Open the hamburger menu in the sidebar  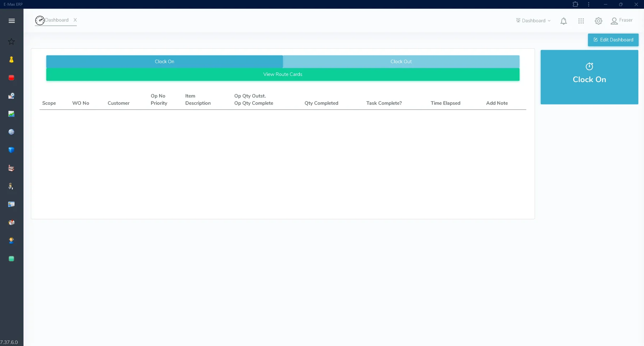(11, 21)
